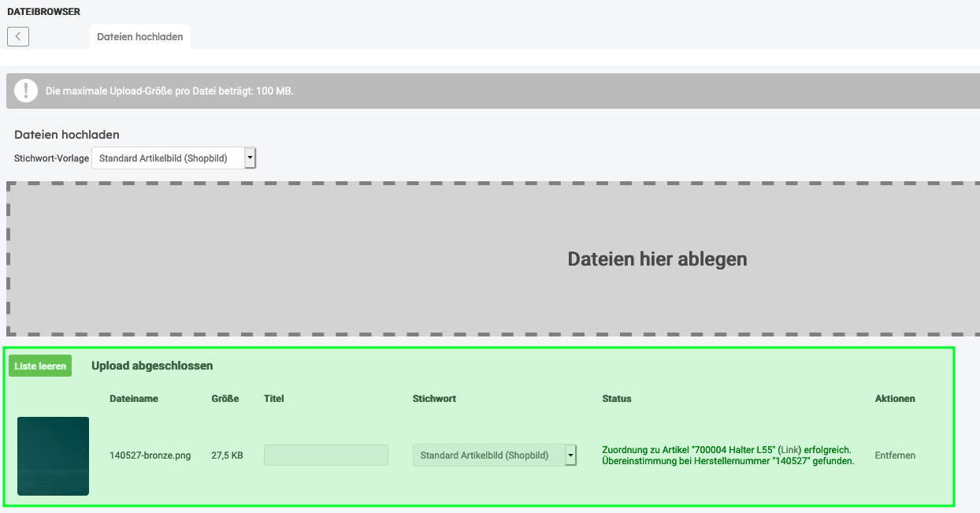Image resolution: width=980 pixels, height=513 pixels.
Task: Click the DATEIBROWSER title
Action: 43,12
